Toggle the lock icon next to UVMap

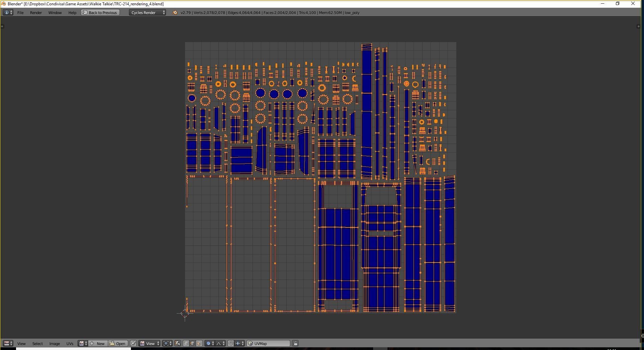point(296,343)
